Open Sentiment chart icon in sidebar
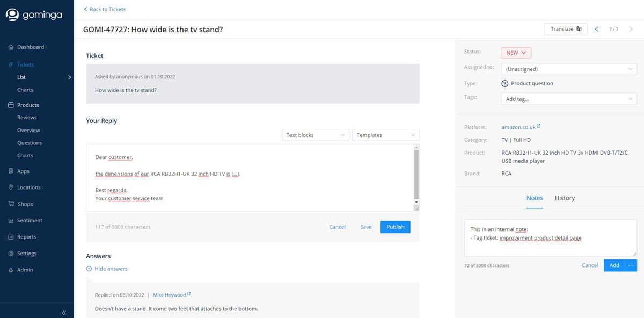The height and width of the screenshot is (318, 644). tap(11, 221)
